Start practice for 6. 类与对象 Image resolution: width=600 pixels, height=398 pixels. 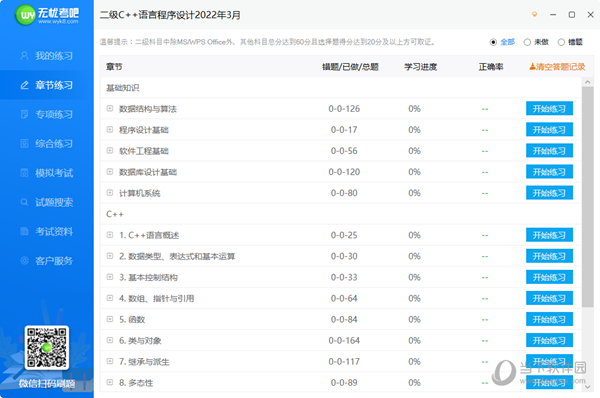point(549,340)
